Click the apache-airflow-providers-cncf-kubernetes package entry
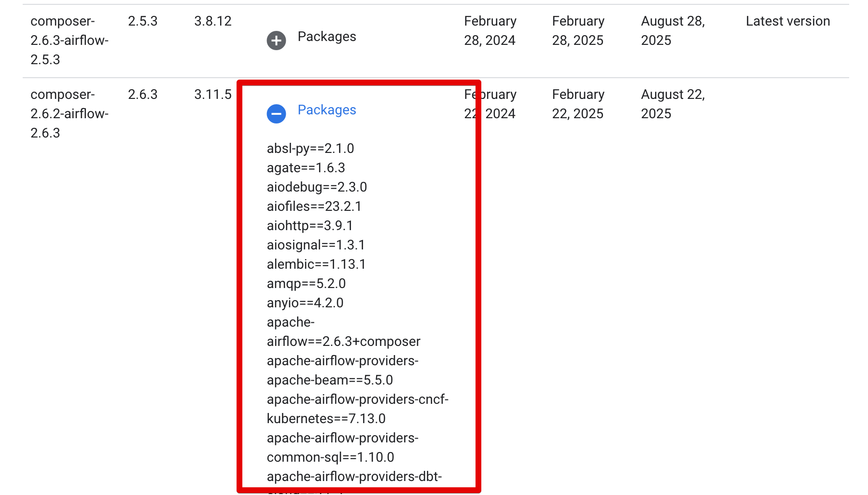 tap(358, 409)
